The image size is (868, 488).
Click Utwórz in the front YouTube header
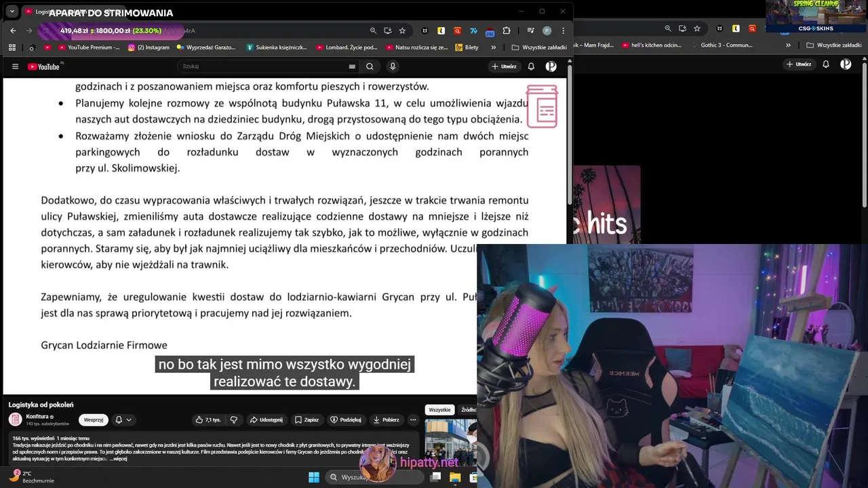[504, 66]
